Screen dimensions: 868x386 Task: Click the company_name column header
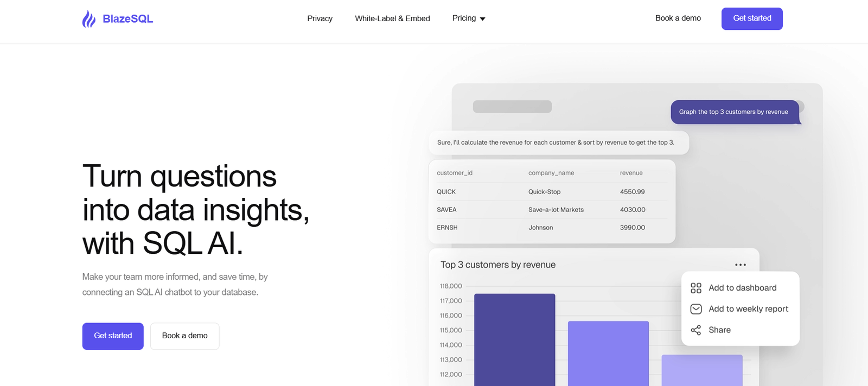click(x=551, y=173)
